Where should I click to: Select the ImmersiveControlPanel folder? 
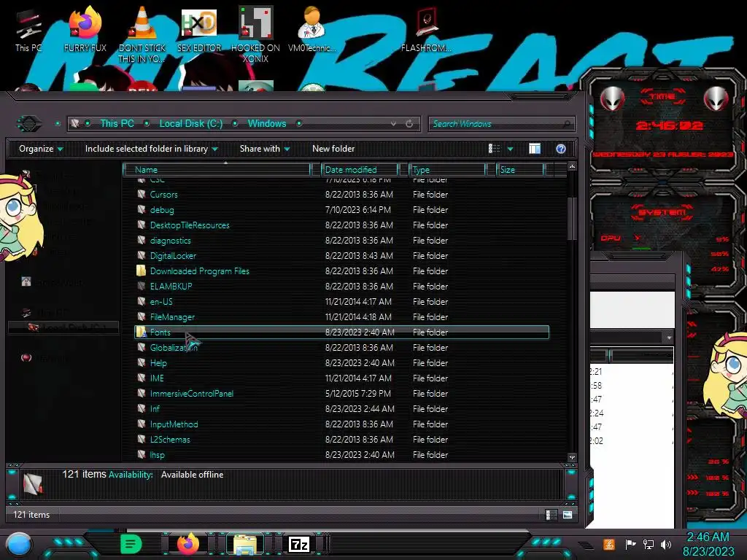(x=341, y=393)
